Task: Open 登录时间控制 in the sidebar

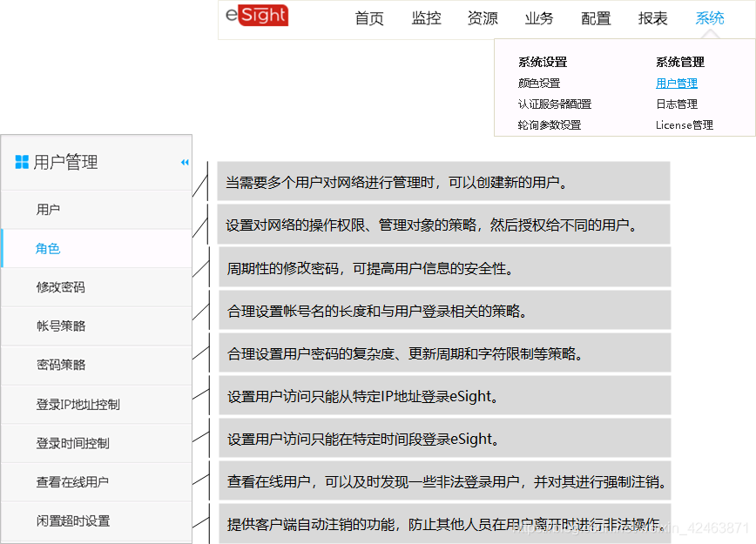Action: (x=97, y=443)
